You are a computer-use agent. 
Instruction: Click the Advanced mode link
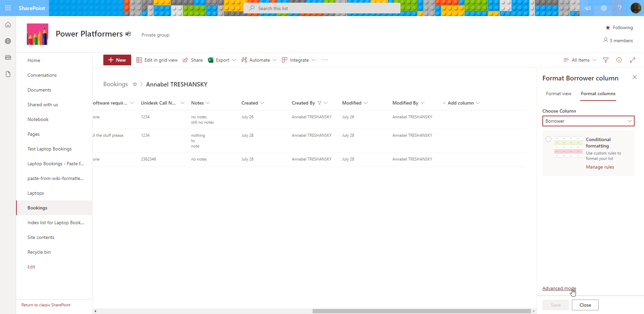[559, 288]
